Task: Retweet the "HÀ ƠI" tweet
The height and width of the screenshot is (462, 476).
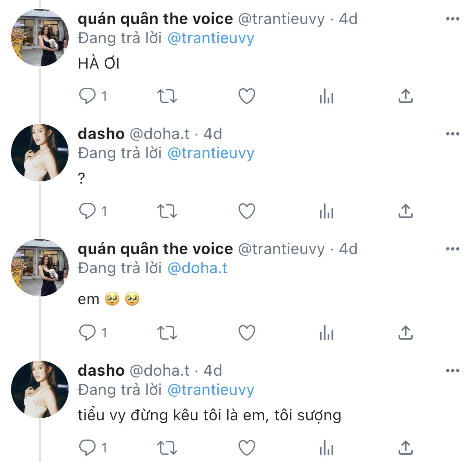Action: (x=167, y=96)
